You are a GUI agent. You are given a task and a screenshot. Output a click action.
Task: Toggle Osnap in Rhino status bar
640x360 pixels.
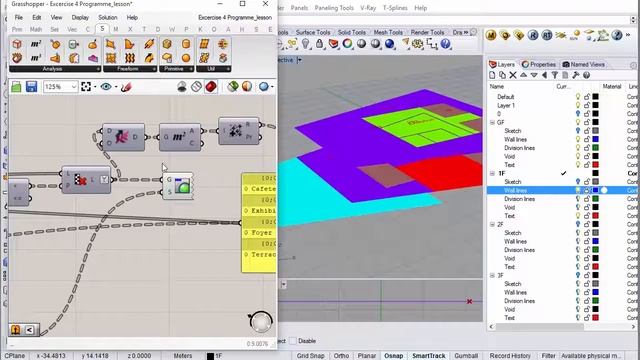[x=393, y=356]
